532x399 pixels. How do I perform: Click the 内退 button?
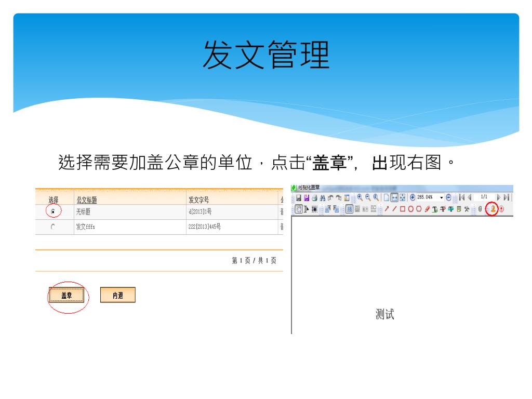tap(118, 295)
